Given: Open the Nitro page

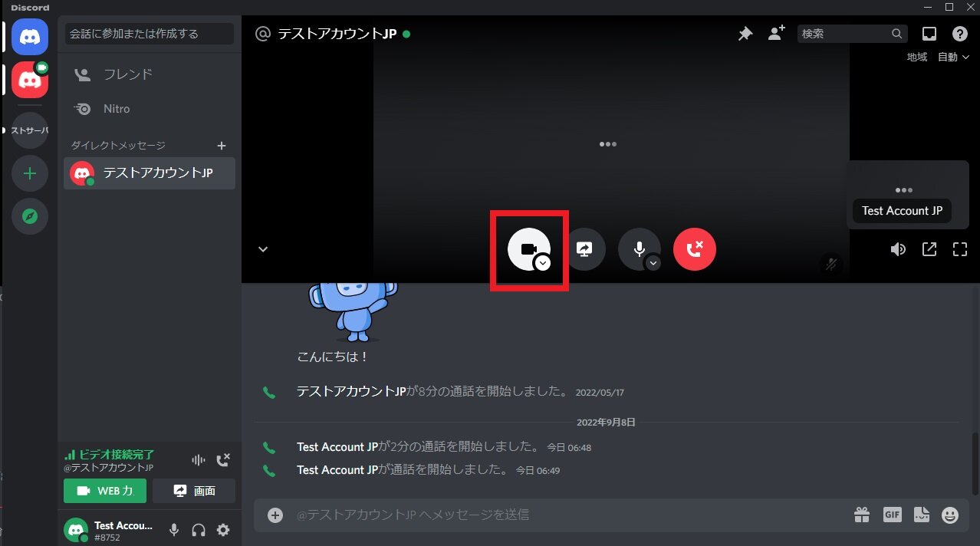Looking at the screenshot, I should 150,109.
